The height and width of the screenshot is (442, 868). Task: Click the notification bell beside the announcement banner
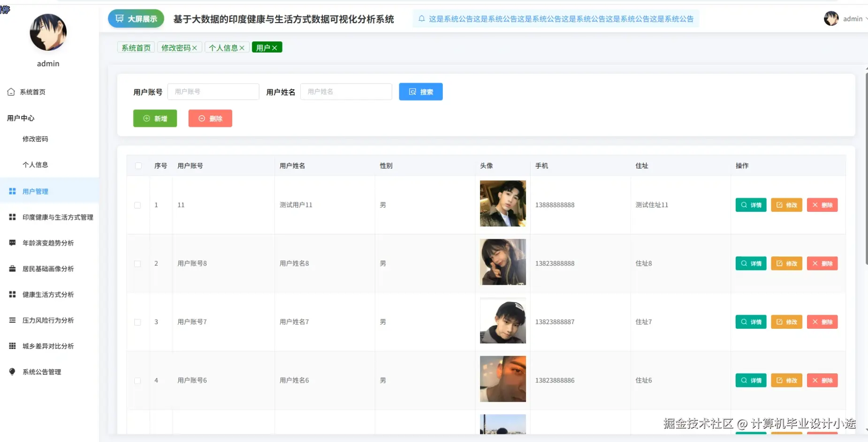421,19
